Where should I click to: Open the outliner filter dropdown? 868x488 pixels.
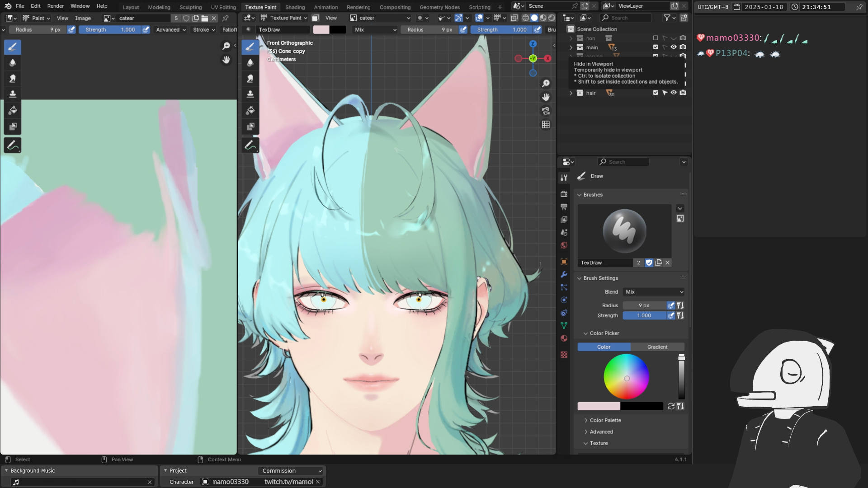[x=670, y=18]
